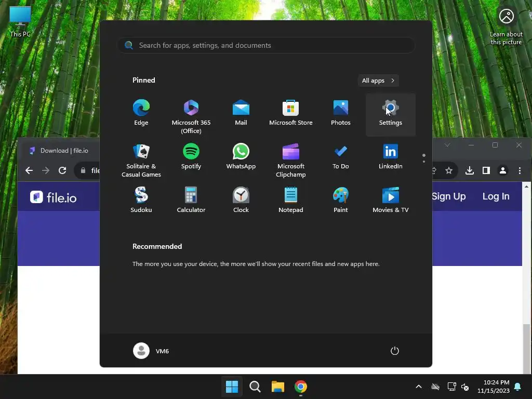This screenshot has width=532, height=399.
Task: Click Log In on file.io page
Action: pos(496,196)
